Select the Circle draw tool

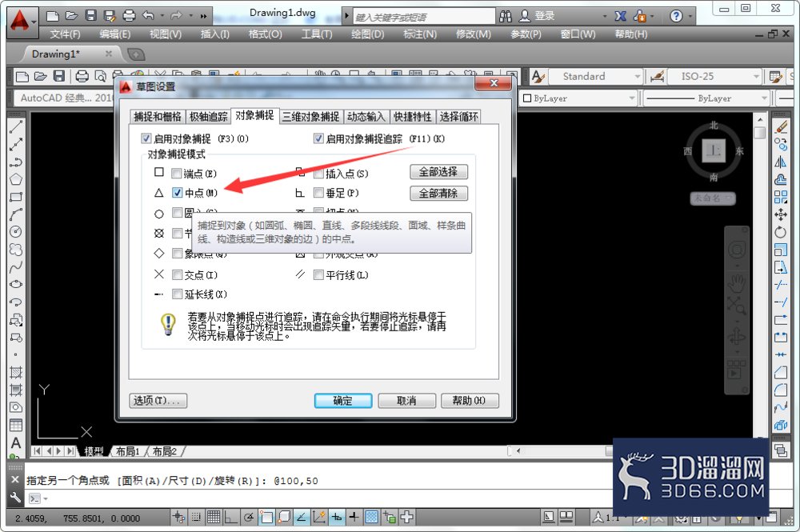pyautogui.click(x=16, y=231)
